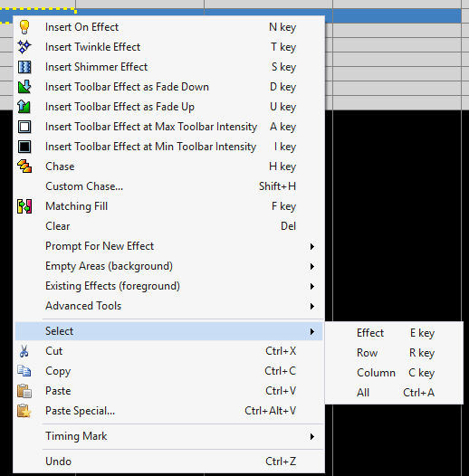
Task: Expand the Timing Mark submenu
Action: (168, 436)
